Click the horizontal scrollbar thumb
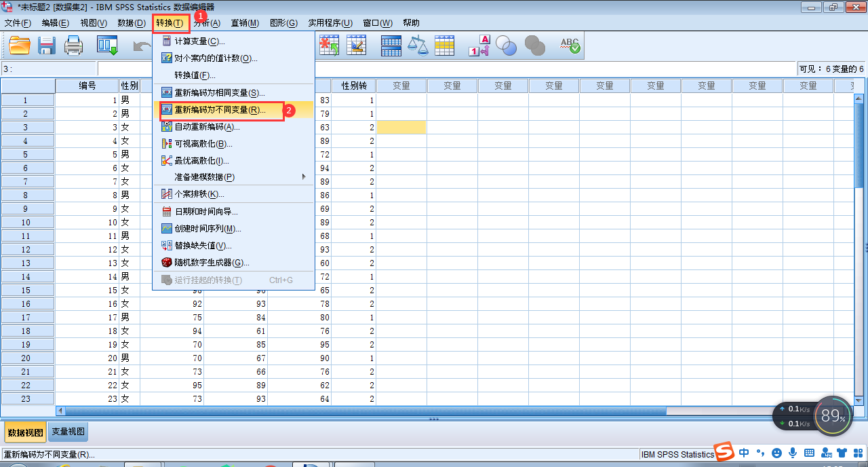 tap(366, 411)
